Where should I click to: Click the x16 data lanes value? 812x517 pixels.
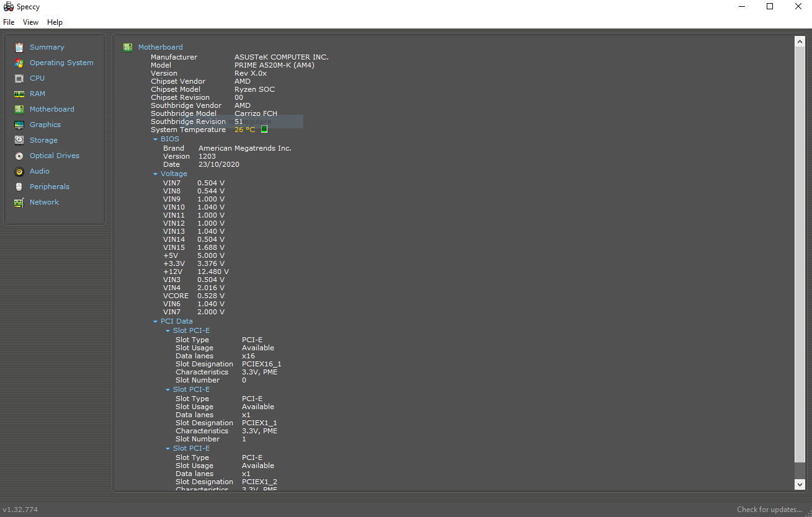point(248,356)
